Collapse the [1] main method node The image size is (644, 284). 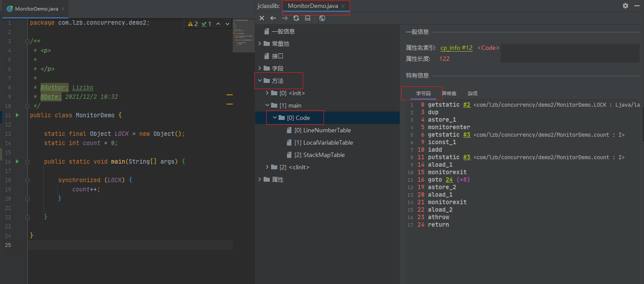(x=268, y=105)
